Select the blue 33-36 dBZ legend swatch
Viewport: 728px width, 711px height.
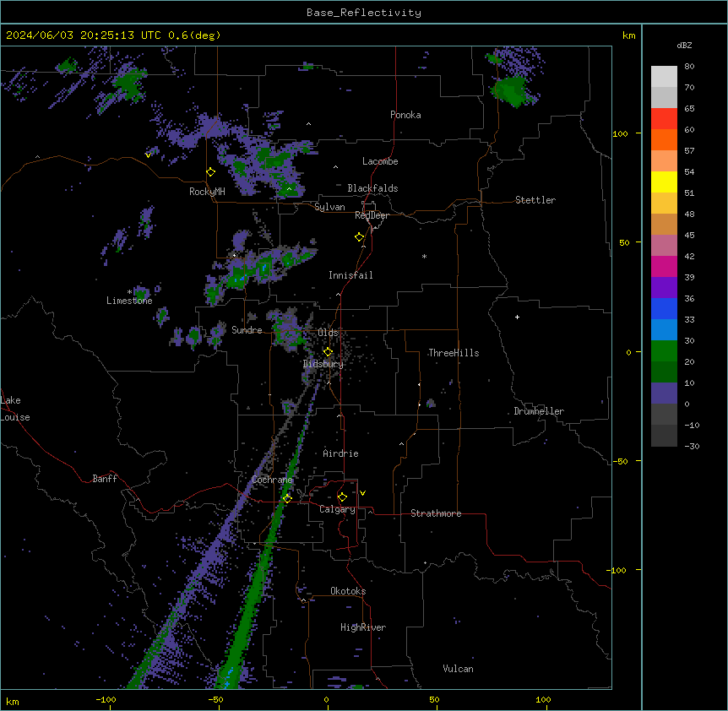[x=664, y=308]
